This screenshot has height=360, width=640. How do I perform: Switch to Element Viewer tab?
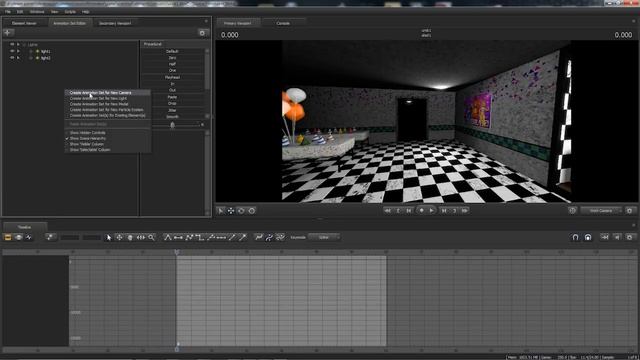[24, 23]
